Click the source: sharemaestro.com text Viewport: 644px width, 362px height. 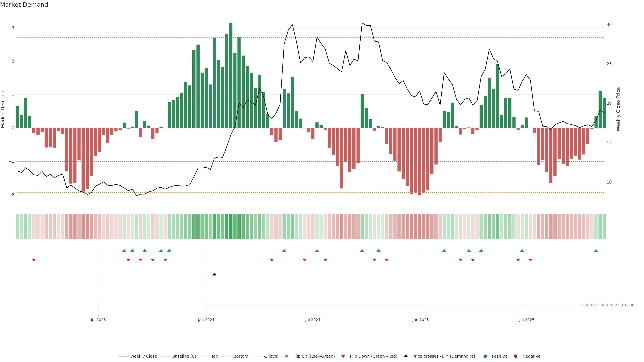pos(609,305)
